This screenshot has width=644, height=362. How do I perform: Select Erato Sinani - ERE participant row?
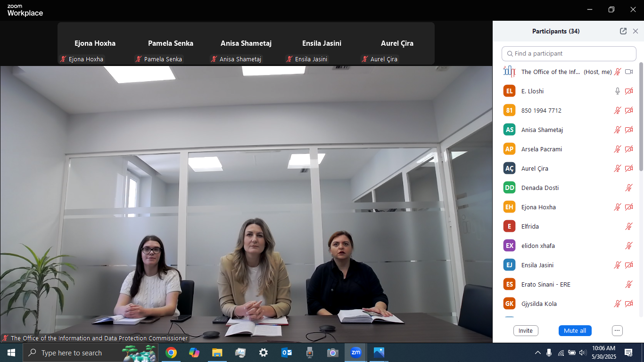point(545,284)
